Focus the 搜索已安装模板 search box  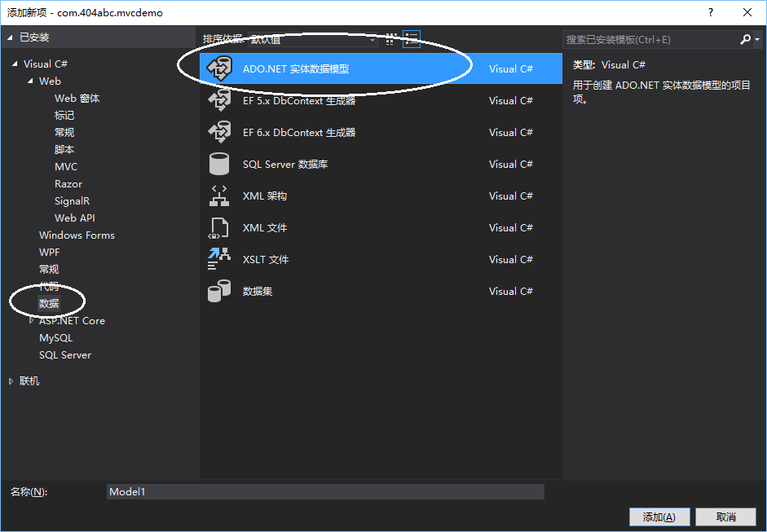tap(650, 40)
